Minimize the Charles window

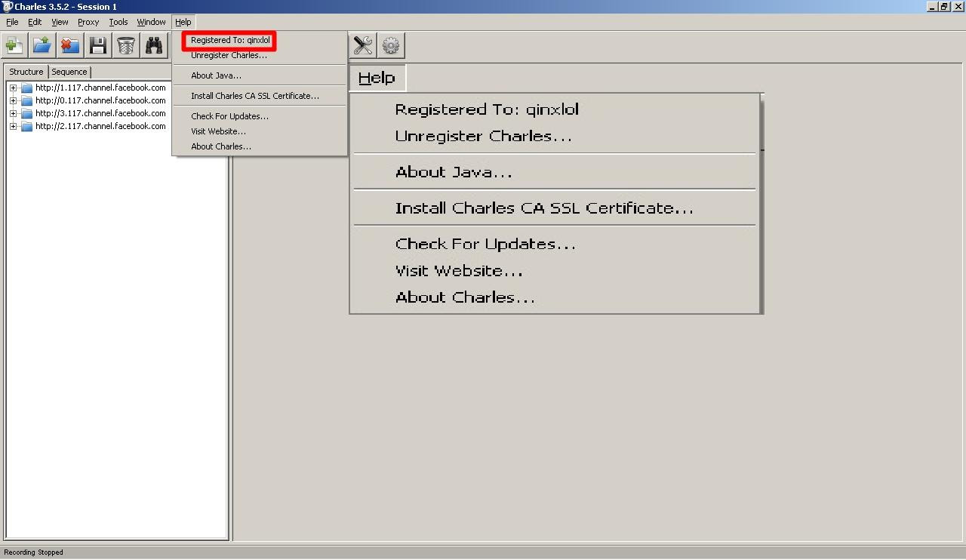pos(932,6)
